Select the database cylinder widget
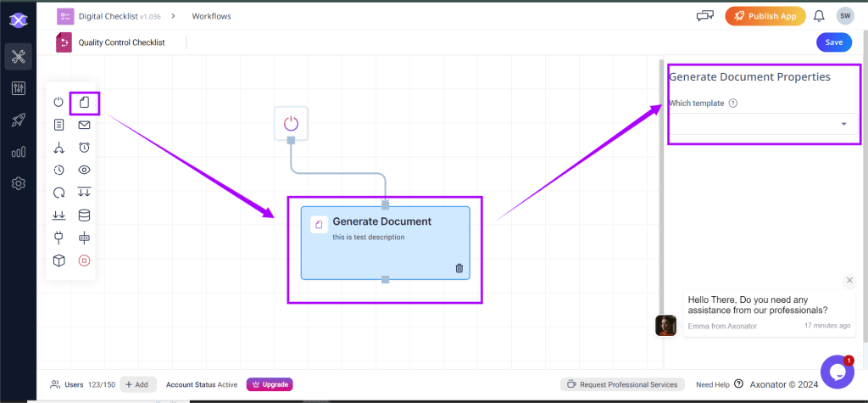 point(84,215)
